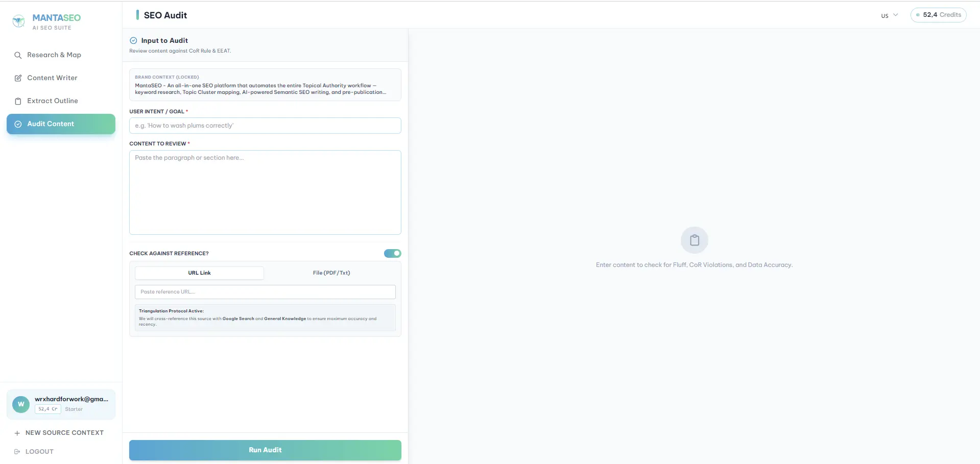
Task: Click the plus icon next to NEW SOURCE CONTEXT
Action: [18, 432]
